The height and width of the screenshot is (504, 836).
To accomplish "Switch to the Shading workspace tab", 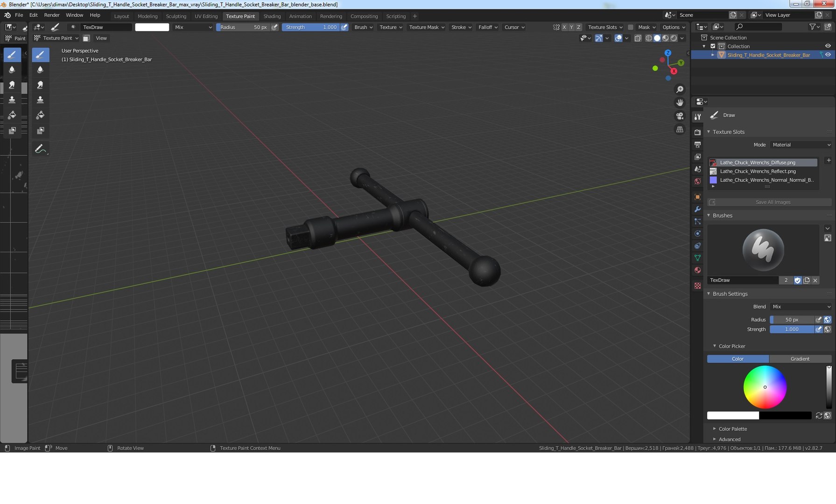I will [x=272, y=16].
